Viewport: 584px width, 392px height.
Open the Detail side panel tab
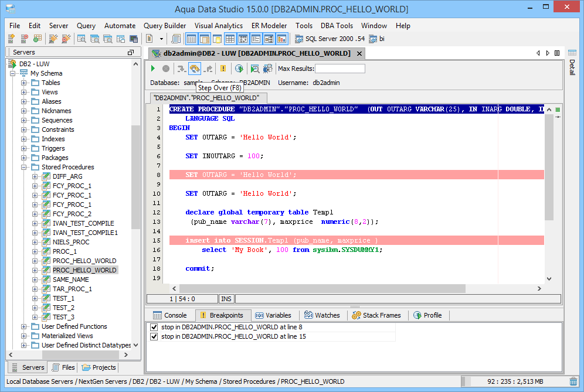572,63
